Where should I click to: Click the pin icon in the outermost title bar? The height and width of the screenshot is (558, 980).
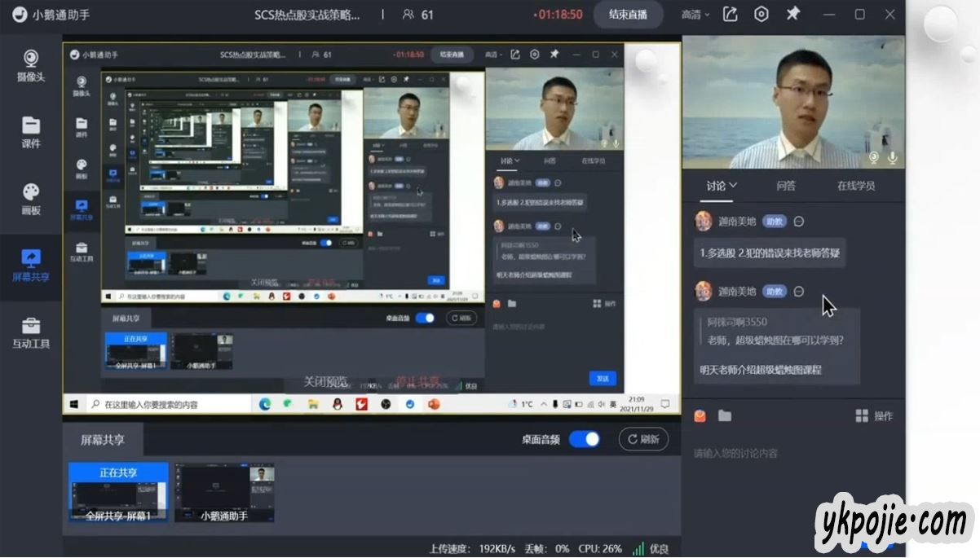pyautogui.click(x=792, y=15)
